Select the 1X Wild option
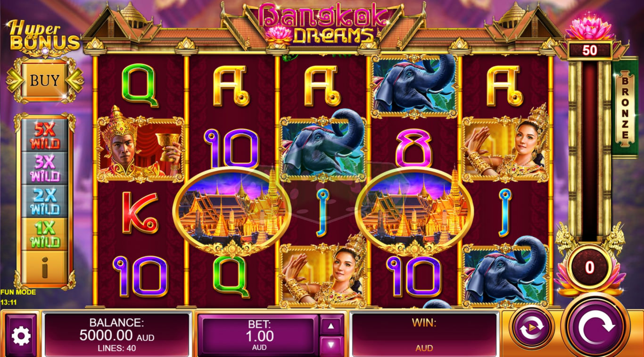The image size is (644, 357). click(x=45, y=234)
